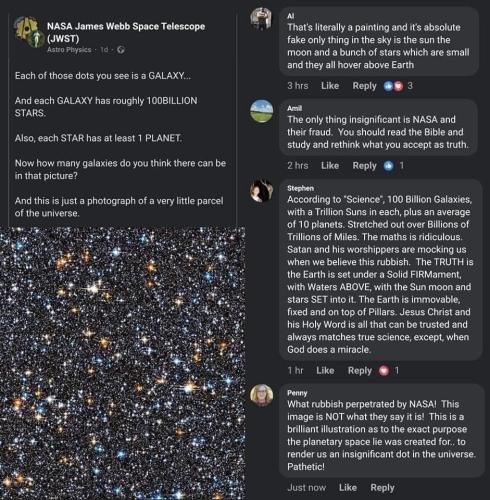The width and height of the screenshot is (490, 500).
Task: Click the globe public privacy icon
Action: pyautogui.click(x=121, y=50)
